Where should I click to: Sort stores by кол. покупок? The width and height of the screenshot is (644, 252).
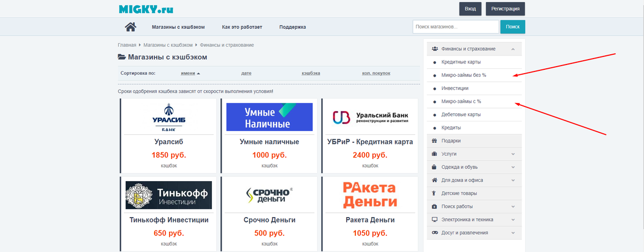point(376,73)
